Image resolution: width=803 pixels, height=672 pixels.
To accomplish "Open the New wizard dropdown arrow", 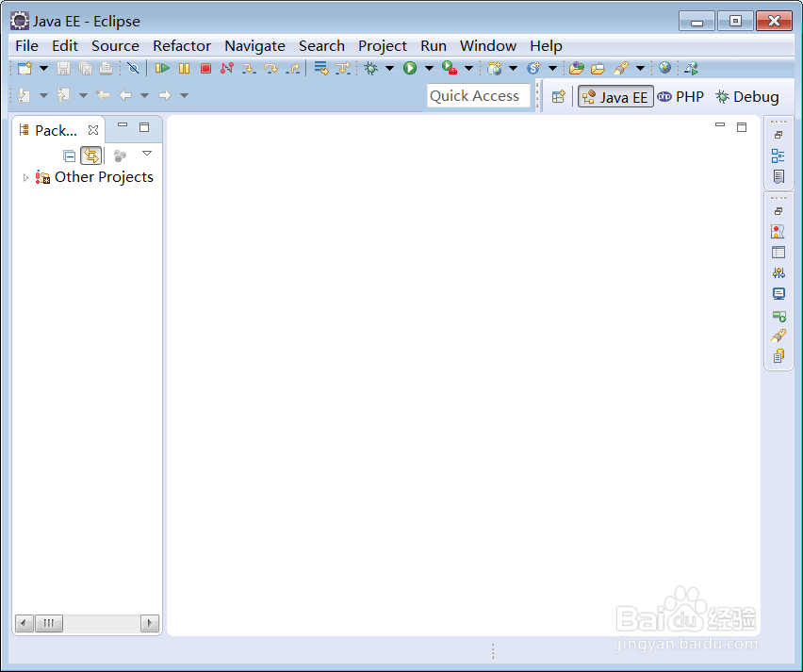I will 44,68.
